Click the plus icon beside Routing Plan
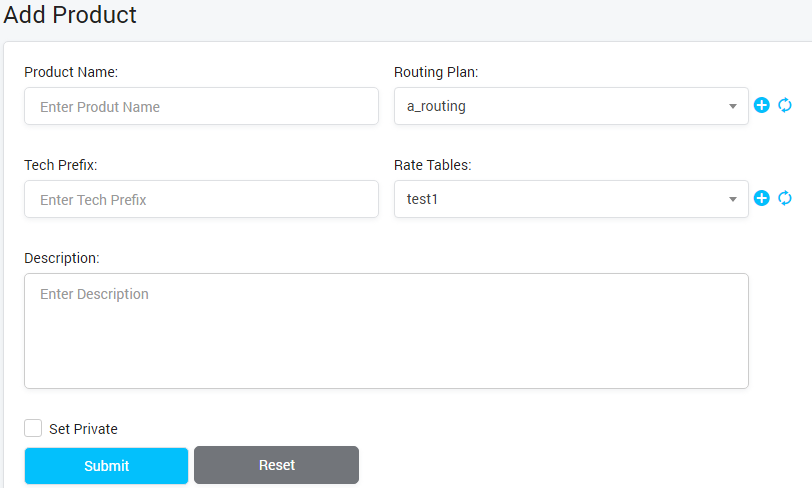This screenshot has width=812, height=488. click(x=761, y=105)
